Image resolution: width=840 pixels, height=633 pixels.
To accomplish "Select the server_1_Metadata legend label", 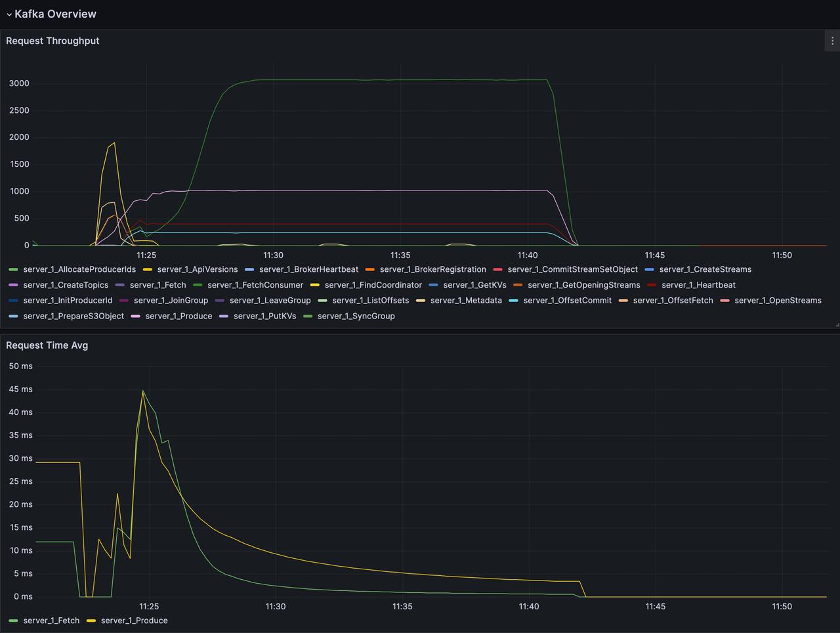I will click(466, 300).
